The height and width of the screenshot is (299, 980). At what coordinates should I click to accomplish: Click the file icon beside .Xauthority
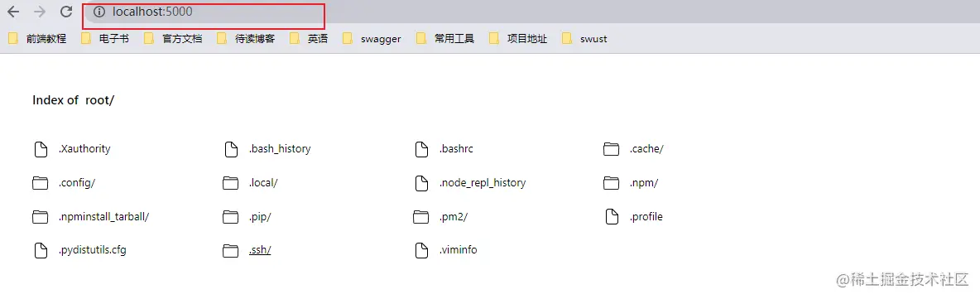[40, 149]
